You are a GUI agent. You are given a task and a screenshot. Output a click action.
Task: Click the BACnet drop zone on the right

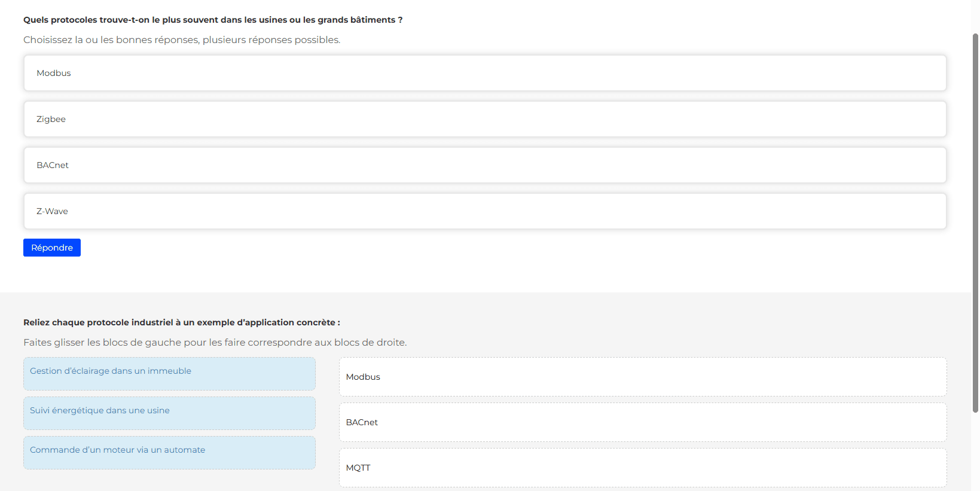tap(643, 422)
